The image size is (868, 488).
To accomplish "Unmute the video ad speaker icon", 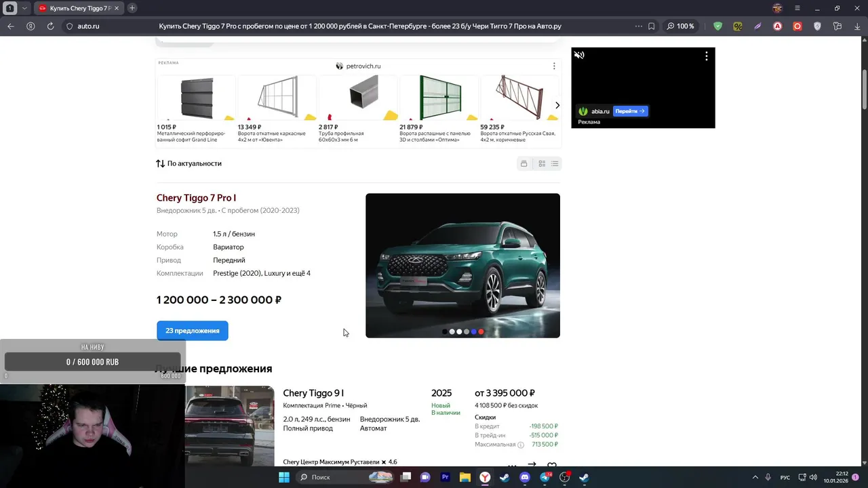I will (x=579, y=56).
